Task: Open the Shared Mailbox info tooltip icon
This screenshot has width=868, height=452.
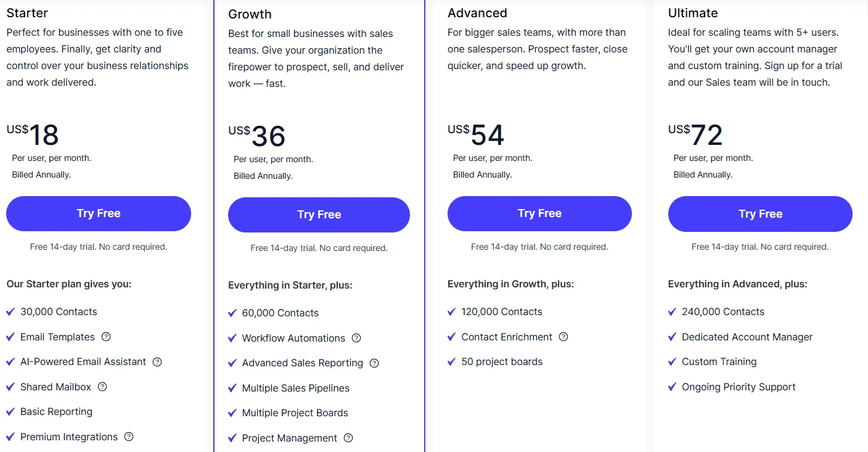Action: (102, 387)
